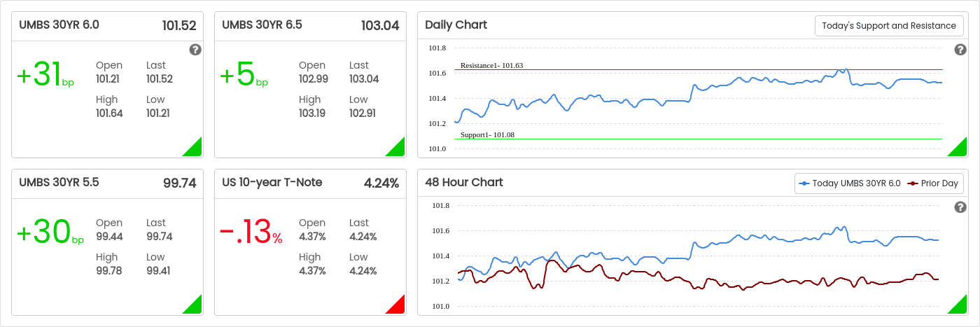
Task: Click green corner triangle on UMBS 6.5 card
Action: 398,150
